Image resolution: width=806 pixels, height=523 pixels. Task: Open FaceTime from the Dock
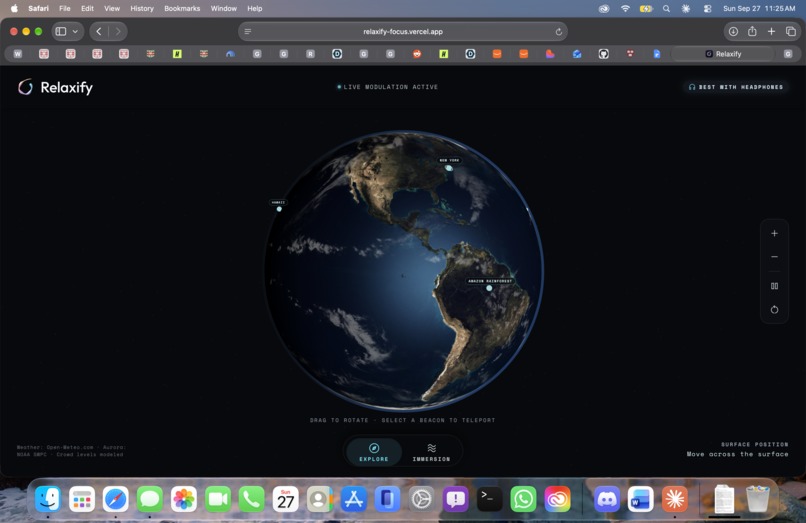point(217,499)
